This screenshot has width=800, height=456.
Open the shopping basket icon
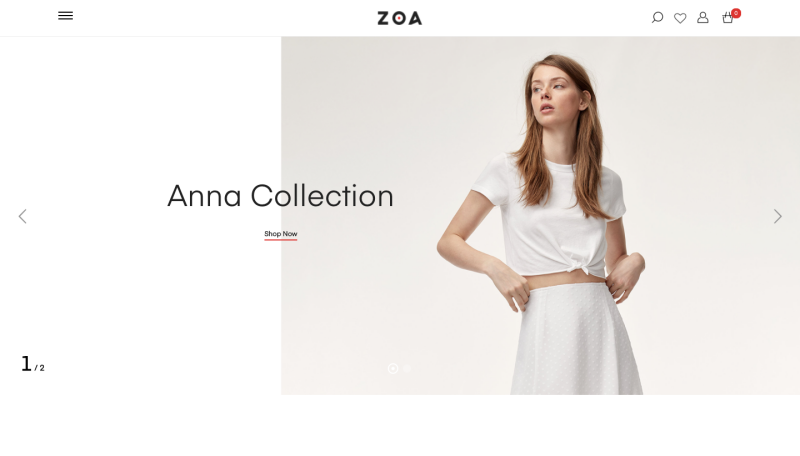tap(728, 18)
